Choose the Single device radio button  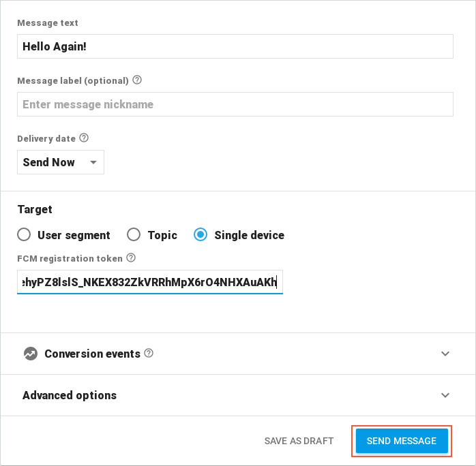pyautogui.click(x=200, y=235)
